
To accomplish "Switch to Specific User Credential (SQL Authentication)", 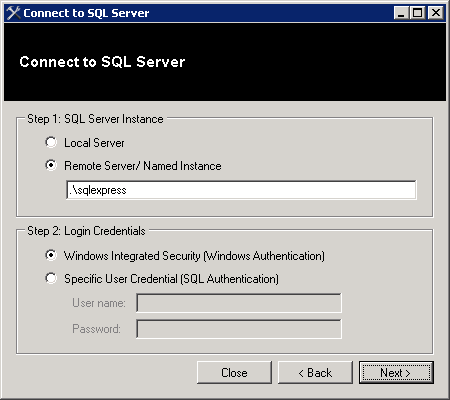I will click(x=51, y=278).
